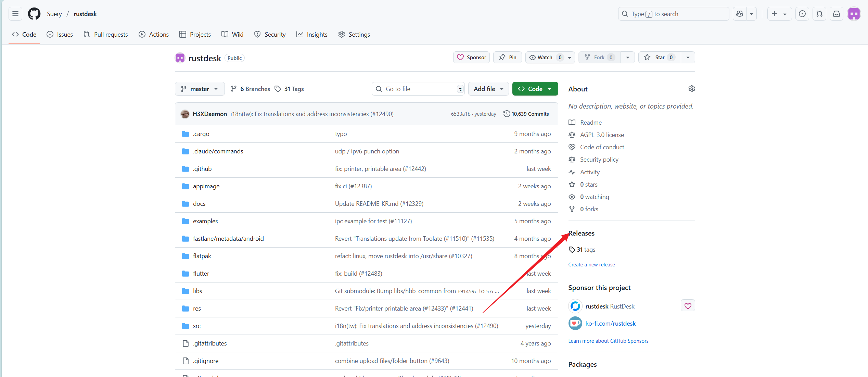Open the repository Settings tab
Viewport: 868px width, 377px height.
[x=354, y=34]
